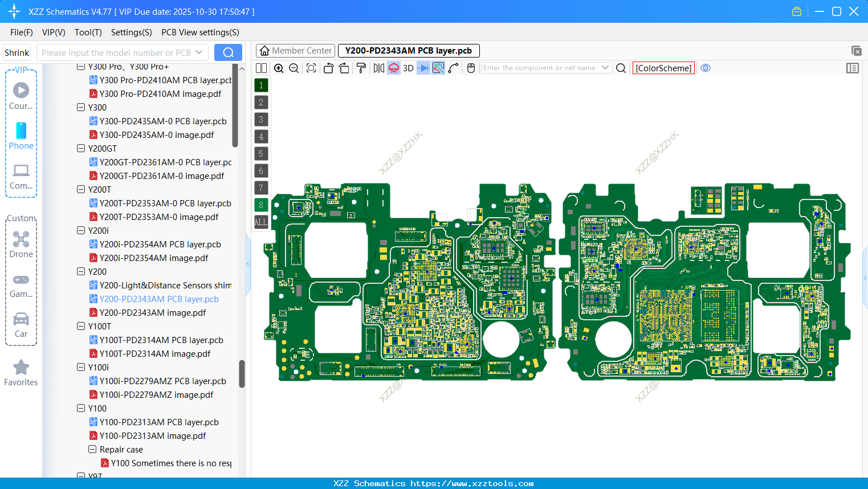Open the Member Center
The image size is (868, 489).
click(295, 50)
